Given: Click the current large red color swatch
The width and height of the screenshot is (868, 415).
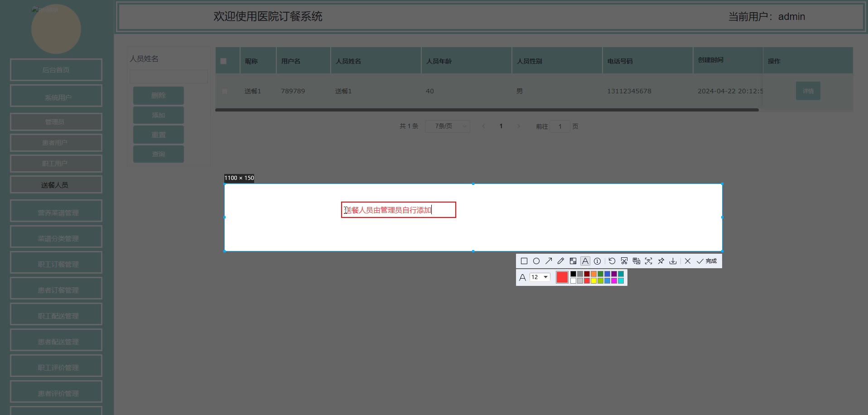Looking at the screenshot, I should click(x=562, y=277).
